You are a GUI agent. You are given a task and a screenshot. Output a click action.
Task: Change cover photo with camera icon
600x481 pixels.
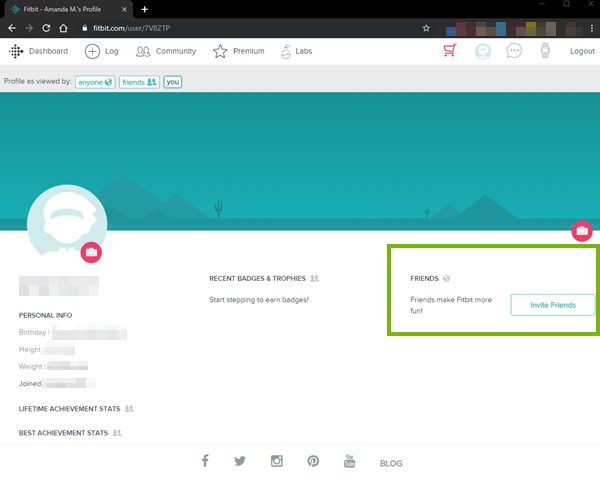click(582, 231)
